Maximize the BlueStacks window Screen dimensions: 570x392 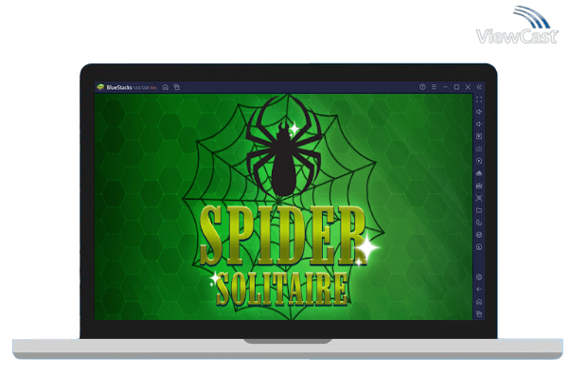[456, 87]
